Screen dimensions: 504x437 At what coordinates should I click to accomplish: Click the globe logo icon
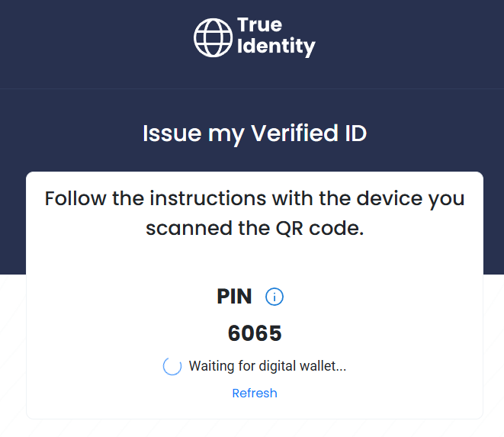(213, 37)
